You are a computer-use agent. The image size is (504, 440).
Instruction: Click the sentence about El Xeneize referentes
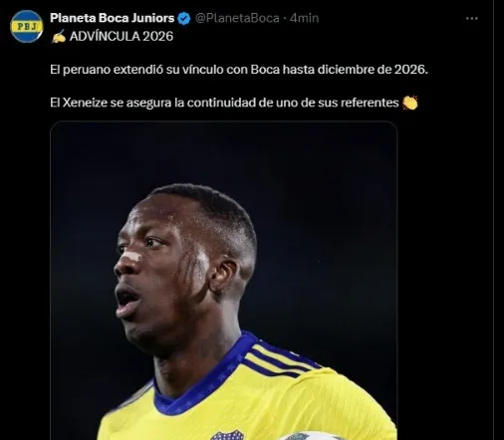click(x=224, y=103)
